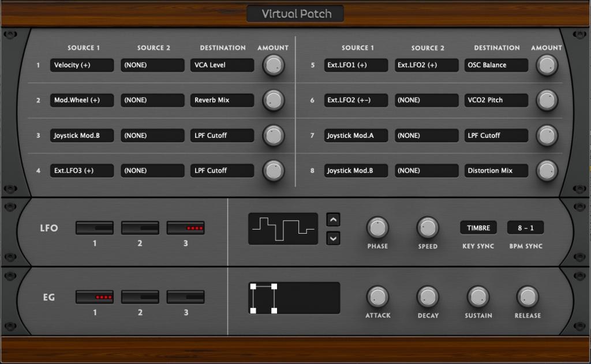Click the EG Release knob
591x364 pixels.
tap(528, 297)
